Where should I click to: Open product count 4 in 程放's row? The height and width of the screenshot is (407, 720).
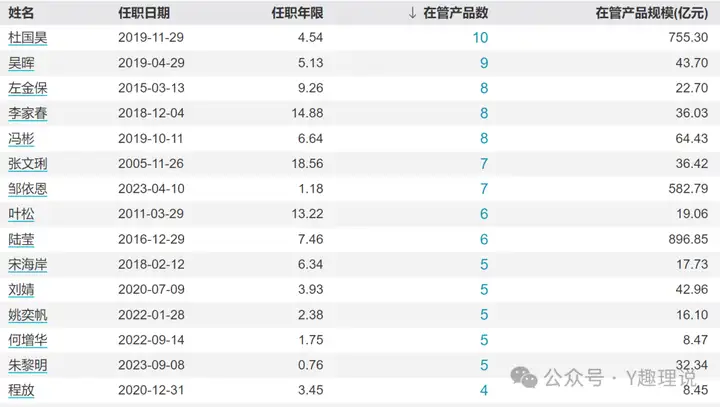coord(484,390)
